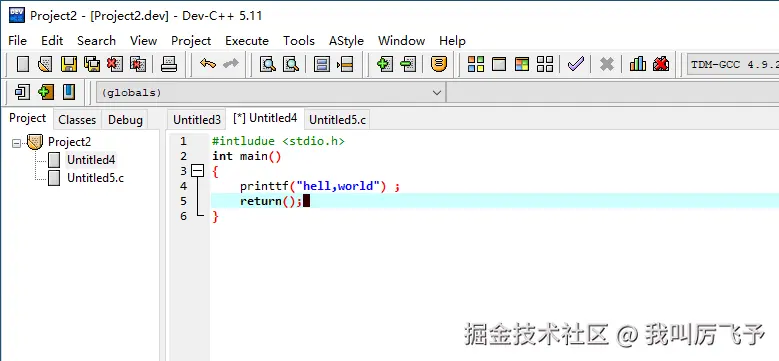
Task: Click the Remove from project minus icon
Action: click(x=407, y=64)
